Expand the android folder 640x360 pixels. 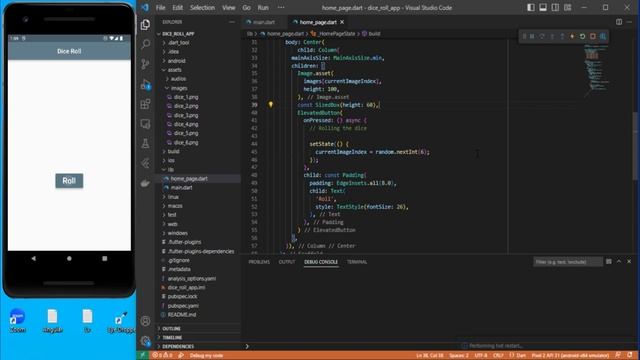click(176, 61)
